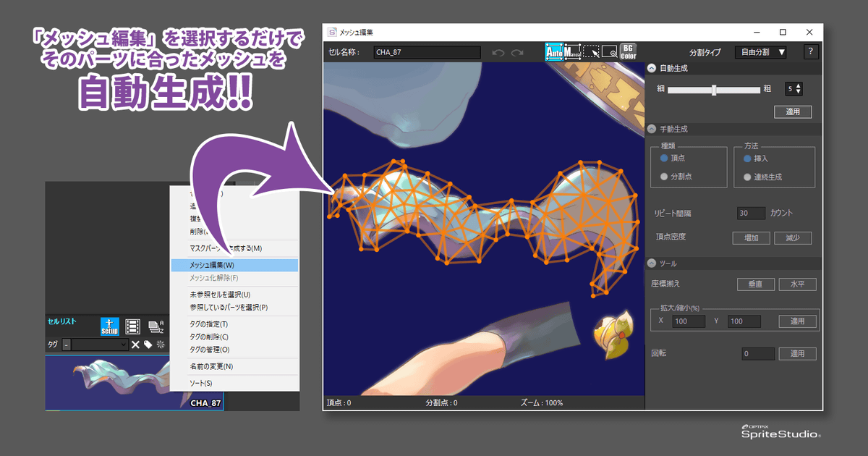Open the 自由分割 division type dropdown

click(x=761, y=52)
